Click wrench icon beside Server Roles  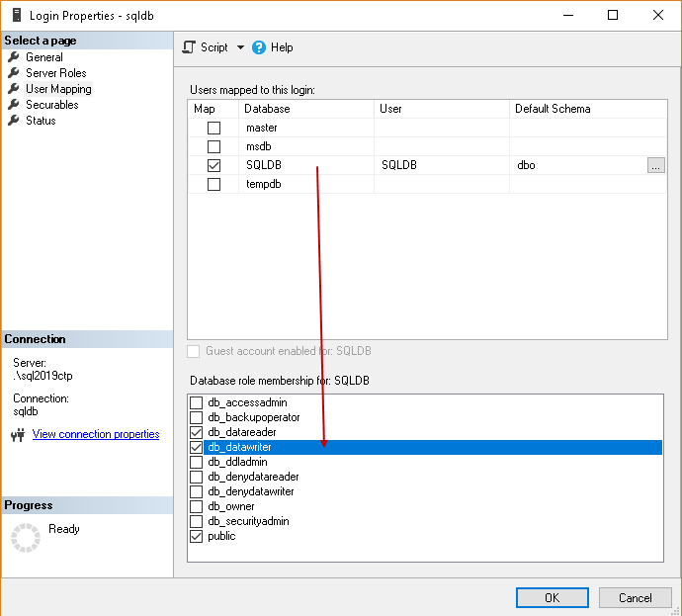coord(14,72)
